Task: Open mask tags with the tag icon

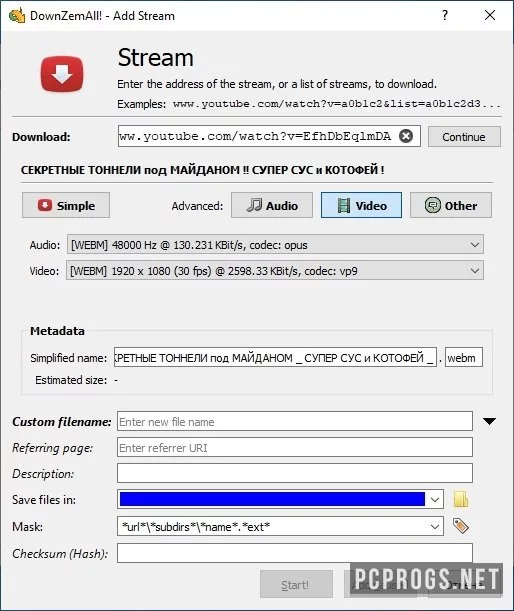Action: [461, 526]
